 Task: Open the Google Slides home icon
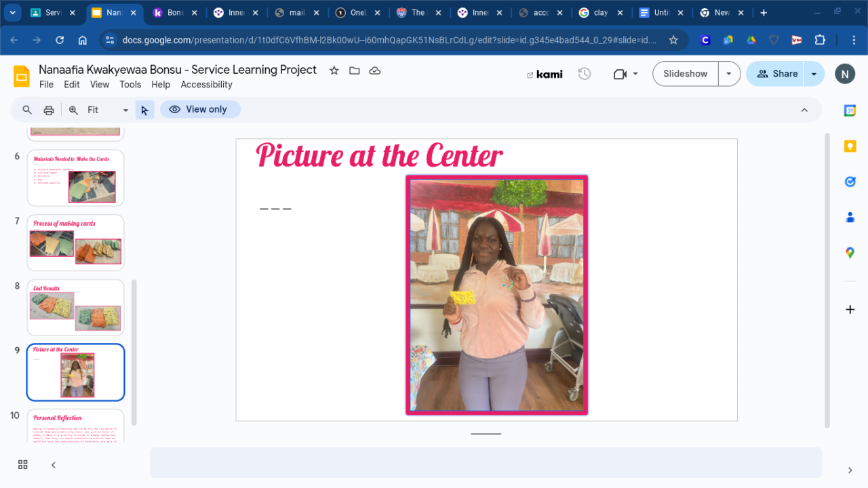pos(22,76)
